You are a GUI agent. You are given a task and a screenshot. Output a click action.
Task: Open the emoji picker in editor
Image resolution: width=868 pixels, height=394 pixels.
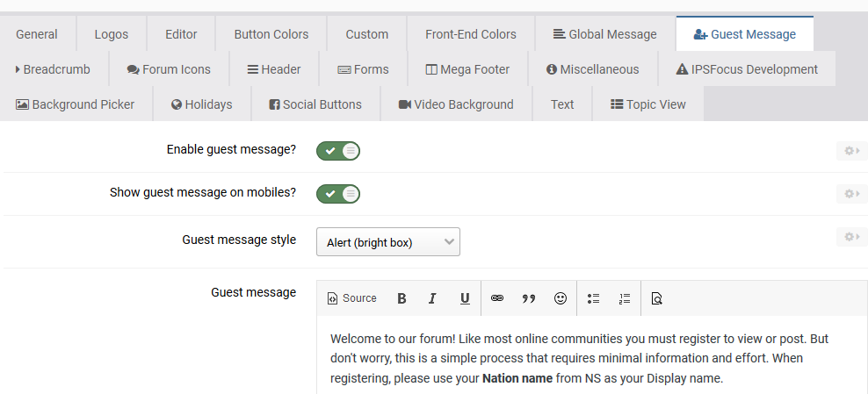(x=561, y=298)
